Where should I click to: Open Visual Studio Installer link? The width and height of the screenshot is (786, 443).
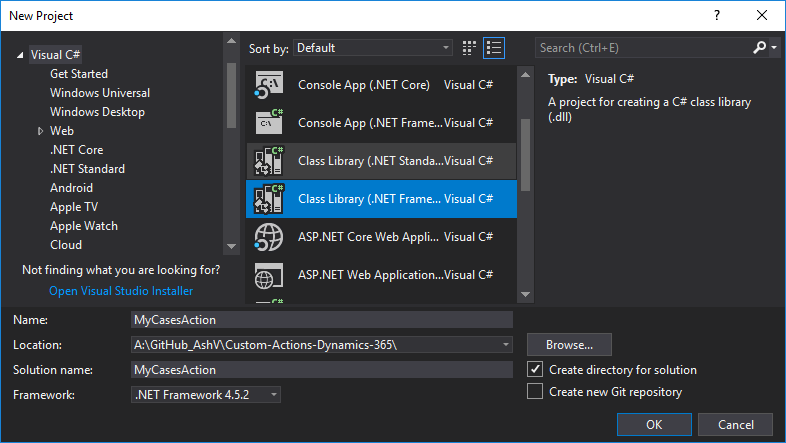click(x=121, y=291)
